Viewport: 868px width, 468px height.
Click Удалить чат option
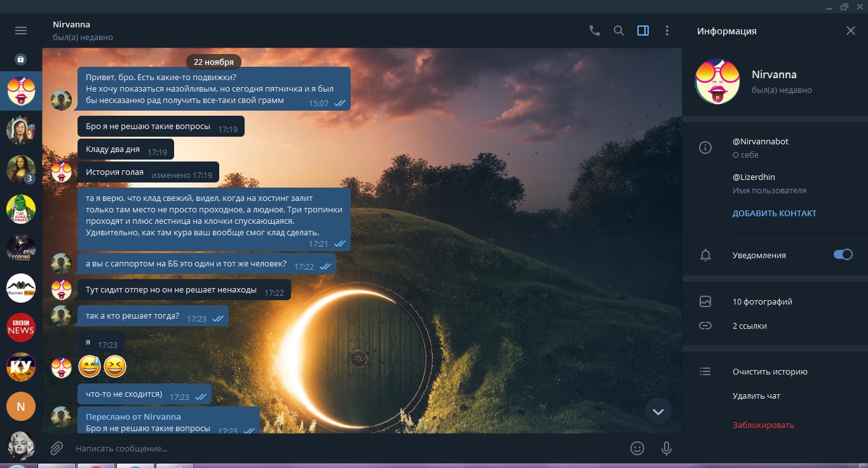coord(756,396)
